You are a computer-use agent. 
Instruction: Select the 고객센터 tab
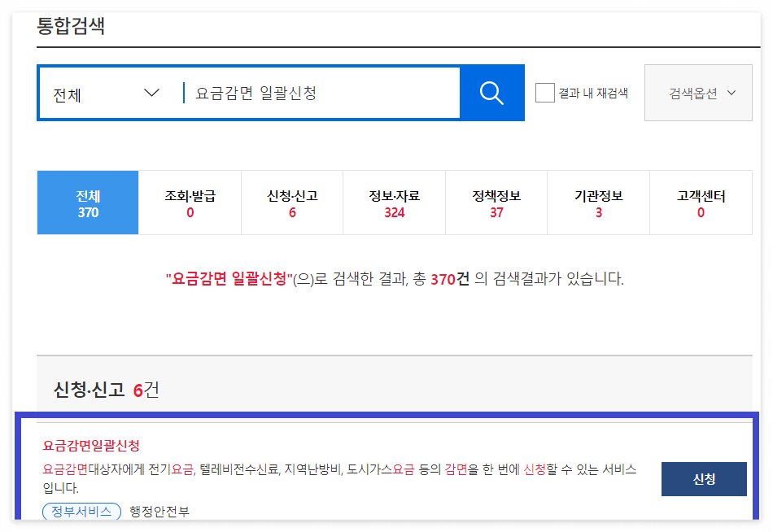701,202
